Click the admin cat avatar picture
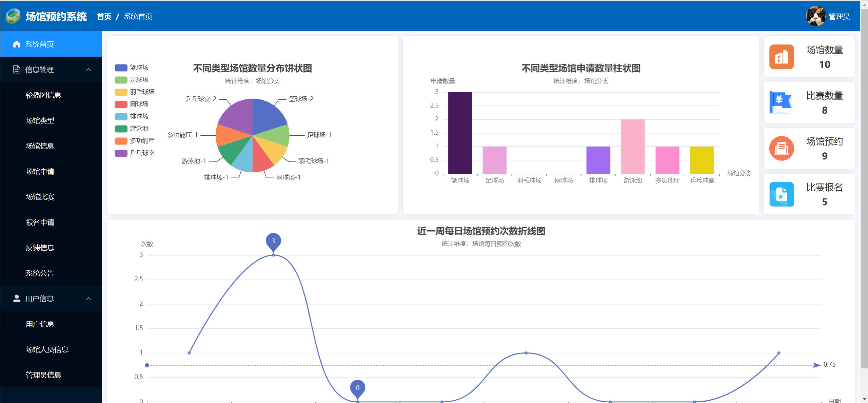This screenshot has height=403, width=868. [815, 16]
